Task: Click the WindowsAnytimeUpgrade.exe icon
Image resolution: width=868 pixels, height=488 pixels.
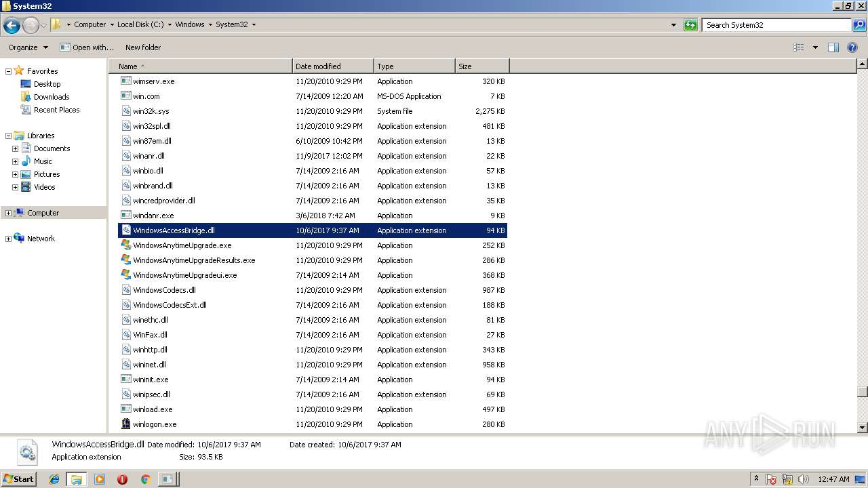Action: point(126,245)
